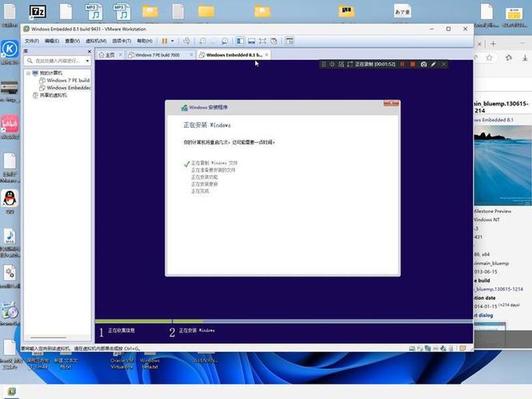Image resolution: width=532 pixels, height=399 pixels.
Task: Switch to Unity mode icon
Action: [274, 41]
